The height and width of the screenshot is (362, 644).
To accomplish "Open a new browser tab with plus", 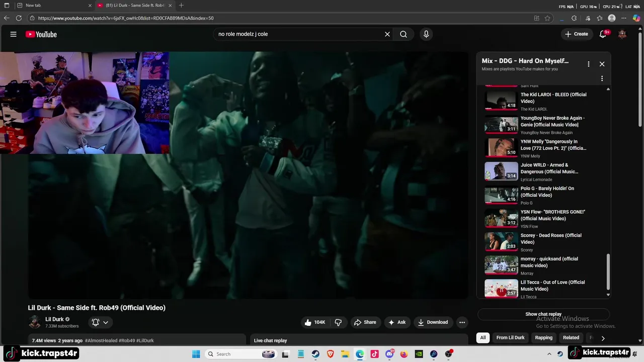I will [x=181, y=6].
